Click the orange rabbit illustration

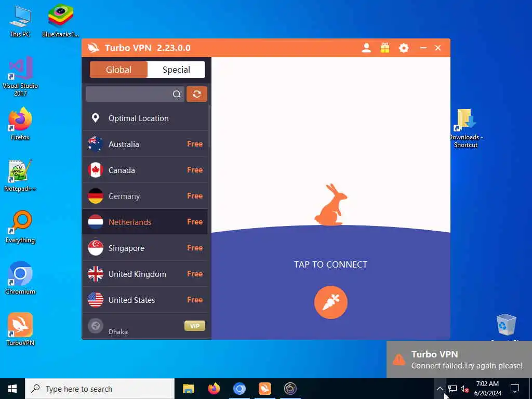click(x=330, y=205)
